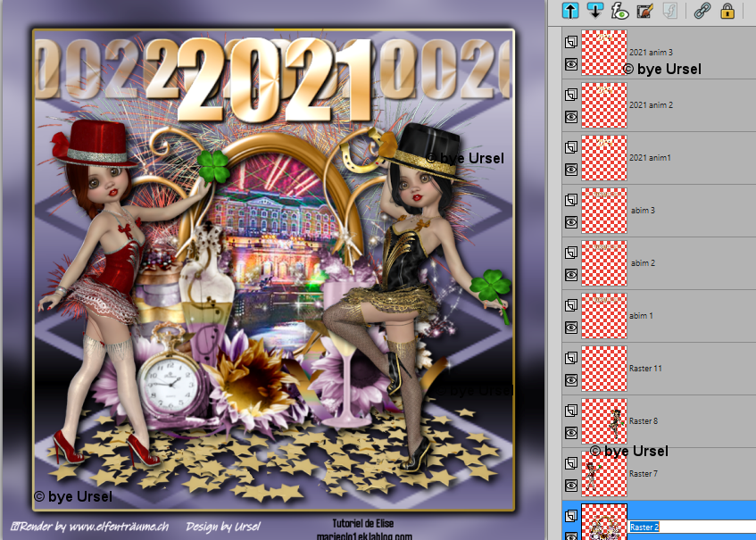Screen dimensions: 756x540
Task: Toggle the eye for abim 3 layer
Action: (x=571, y=222)
